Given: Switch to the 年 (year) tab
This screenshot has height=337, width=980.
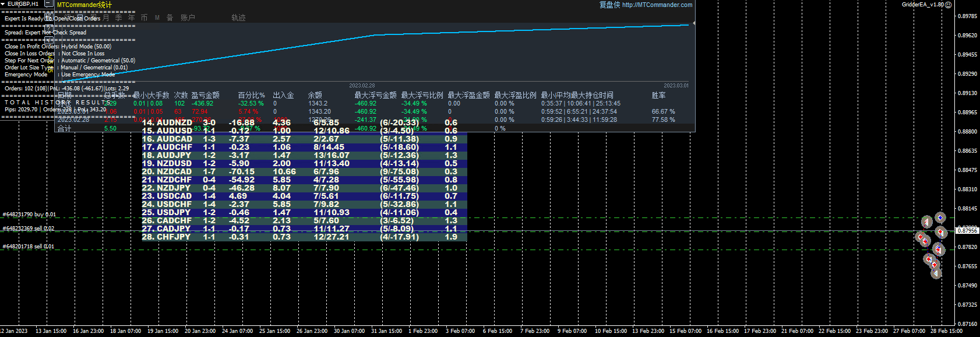Looking at the screenshot, I should tap(132, 18).
